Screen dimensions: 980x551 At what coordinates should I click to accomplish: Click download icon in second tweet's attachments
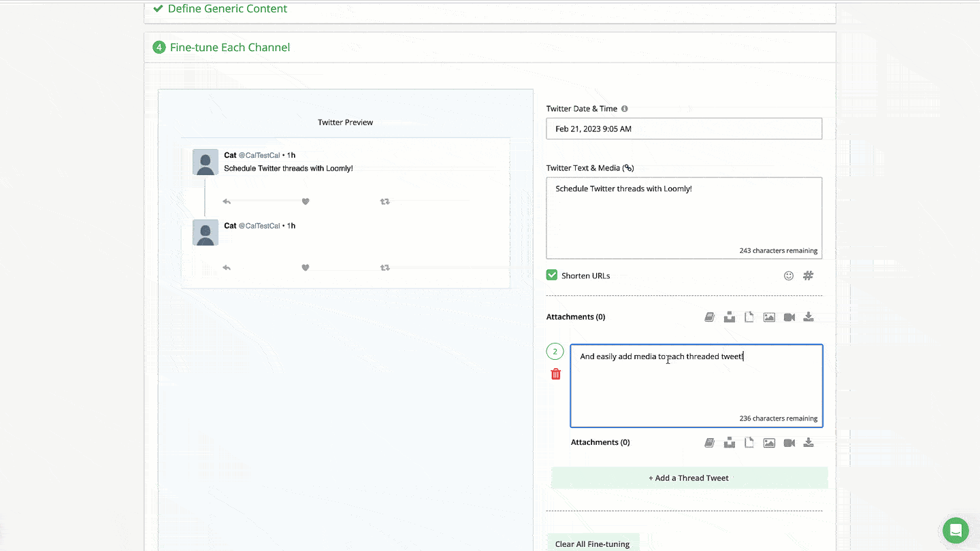coord(808,443)
